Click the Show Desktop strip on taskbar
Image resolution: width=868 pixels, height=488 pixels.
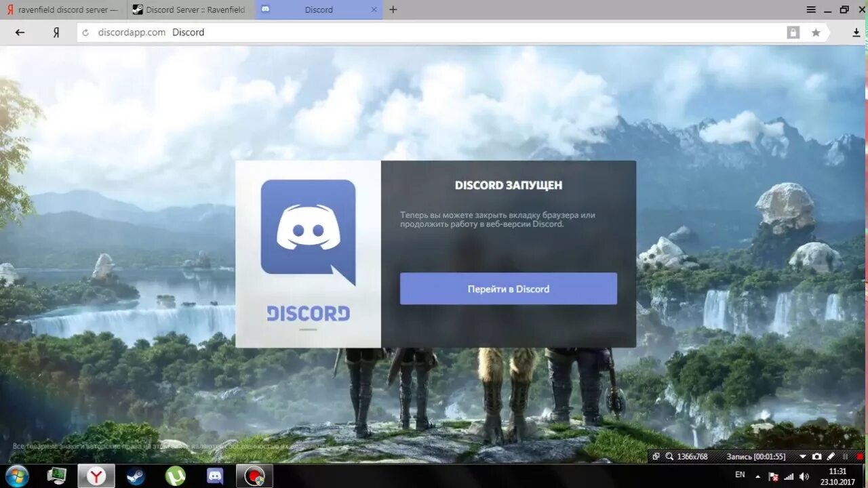tap(863, 476)
